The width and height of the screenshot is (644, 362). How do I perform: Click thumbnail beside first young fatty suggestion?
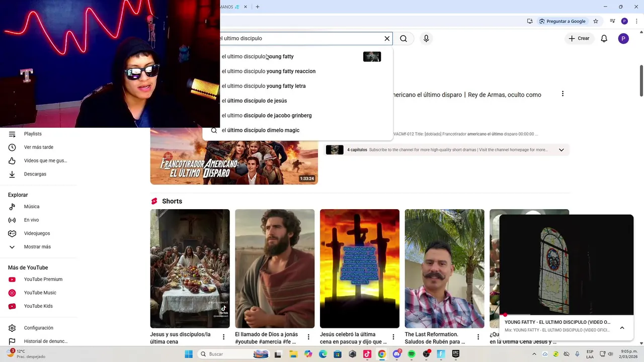point(372,56)
